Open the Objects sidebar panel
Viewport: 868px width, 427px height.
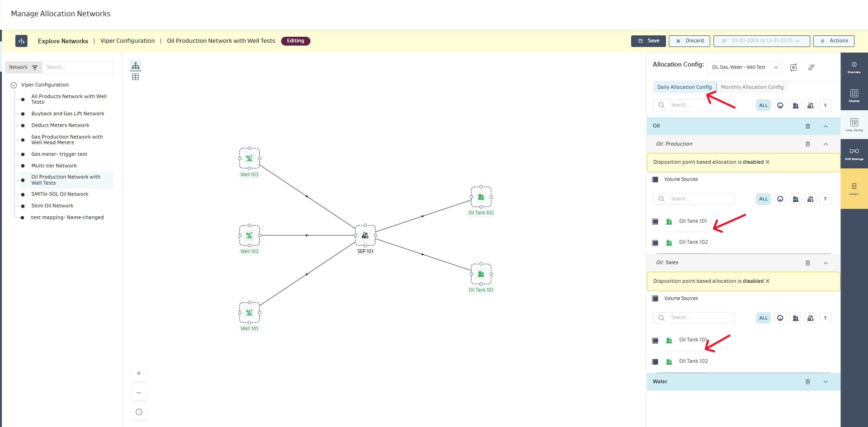(x=854, y=95)
